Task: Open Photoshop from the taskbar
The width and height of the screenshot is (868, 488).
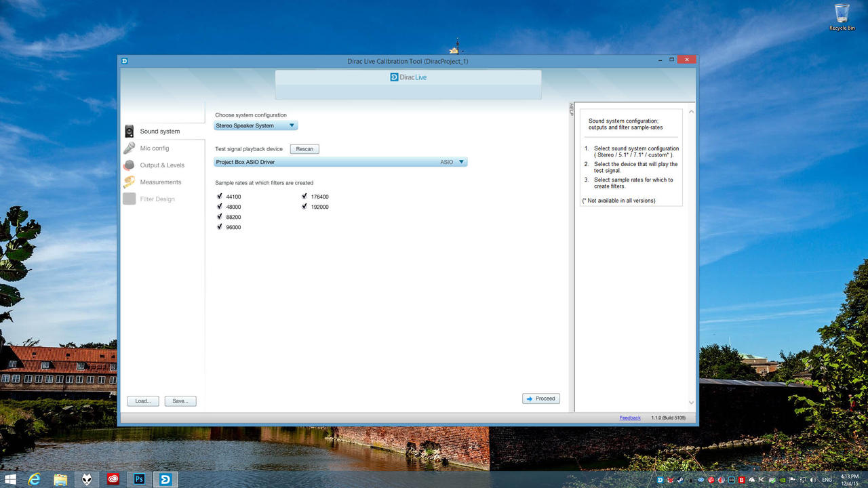Action: [139, 479]
